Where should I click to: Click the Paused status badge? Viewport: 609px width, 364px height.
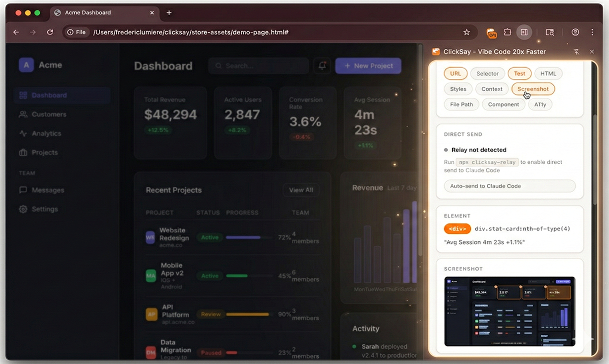211,353
